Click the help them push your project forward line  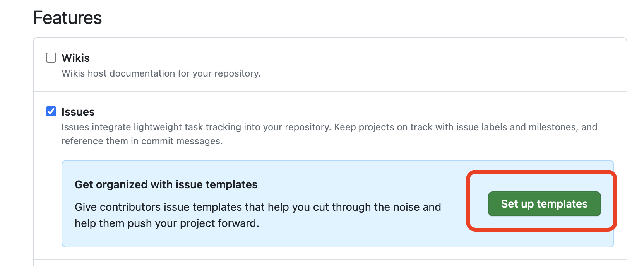pos(167,223)
